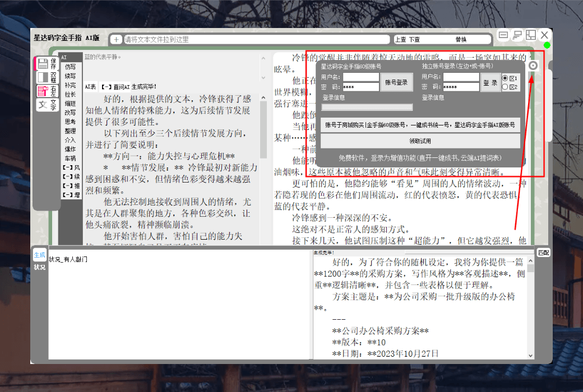
Task: Click the 领取试用 trial button
Action: (x=420, y=141)
